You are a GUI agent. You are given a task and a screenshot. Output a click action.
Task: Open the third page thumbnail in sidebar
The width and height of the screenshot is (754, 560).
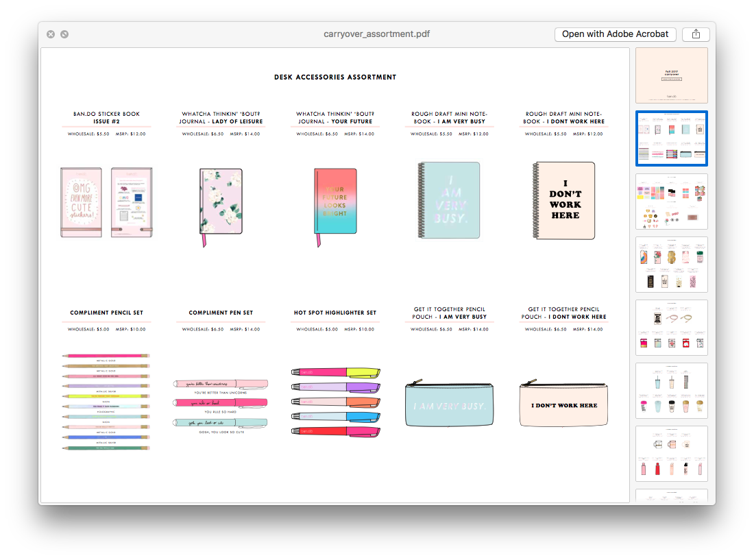(x=671, y=202)
